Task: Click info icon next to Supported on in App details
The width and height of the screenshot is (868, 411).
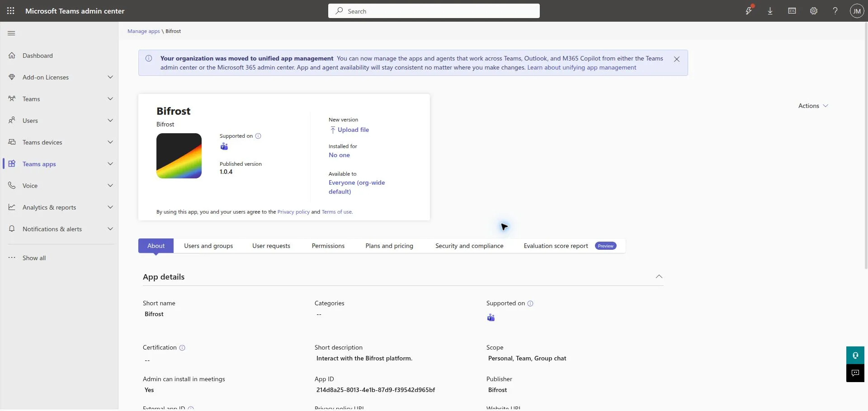Action: [530, 304]
